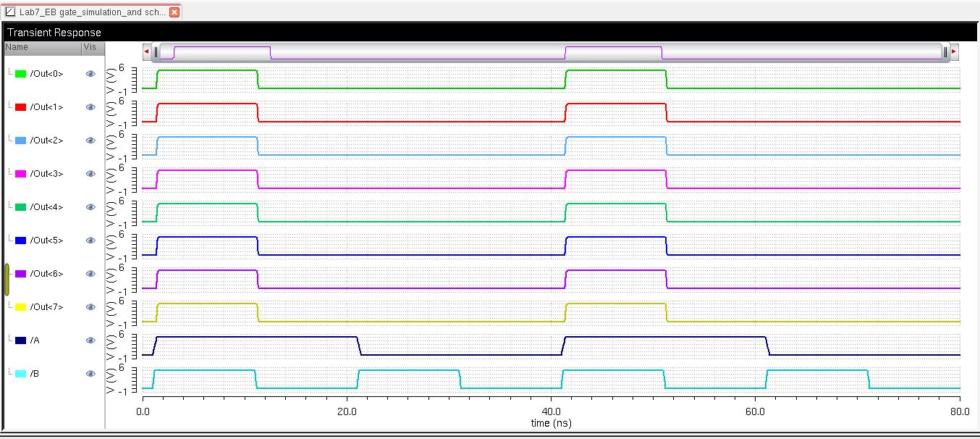Toggle visibility eye for signal /A

click(x=90, y=340)
